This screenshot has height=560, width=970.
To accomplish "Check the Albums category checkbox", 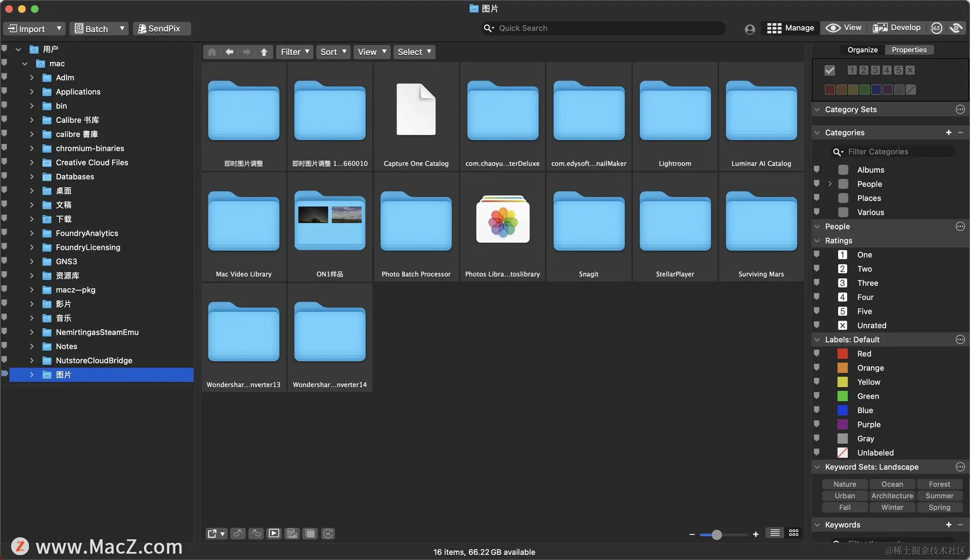I will tap(843, 170).
